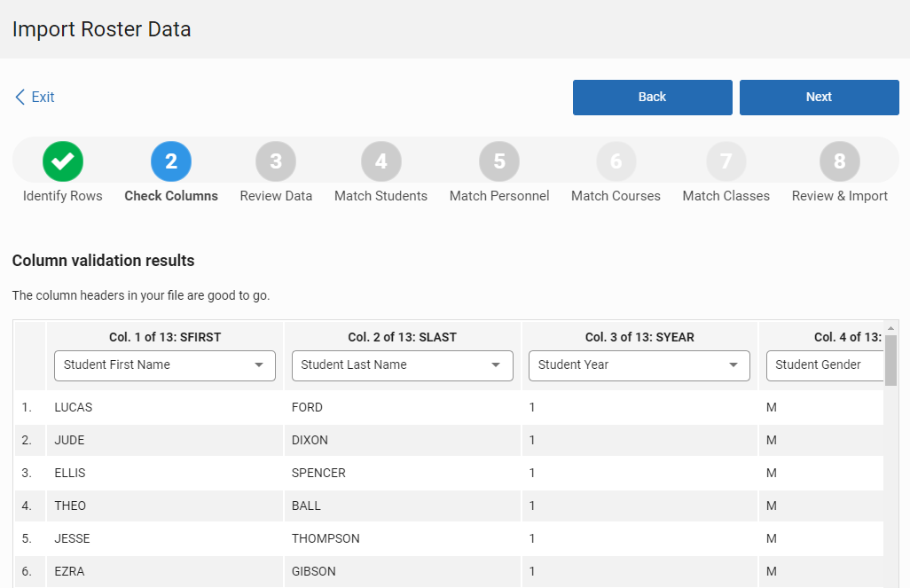Viewport: 910px width, 588px height.
Task: Click the Review Data step label
Action: 276,196
